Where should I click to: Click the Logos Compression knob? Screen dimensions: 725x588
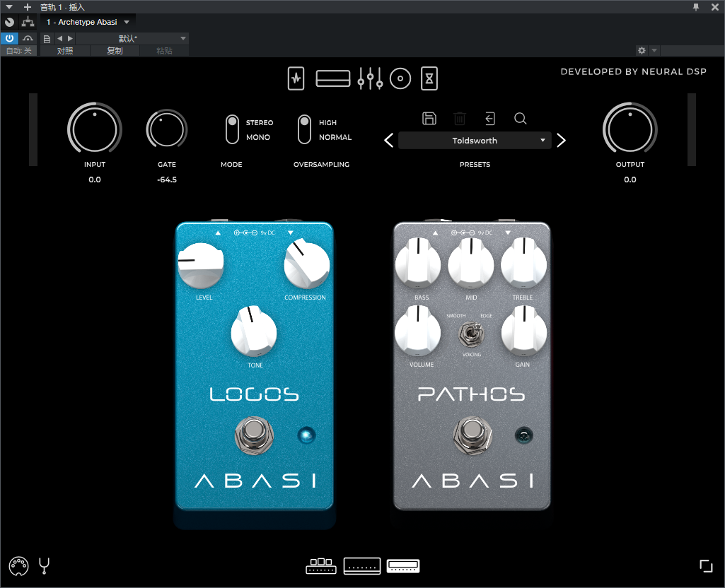coord(306,265)
